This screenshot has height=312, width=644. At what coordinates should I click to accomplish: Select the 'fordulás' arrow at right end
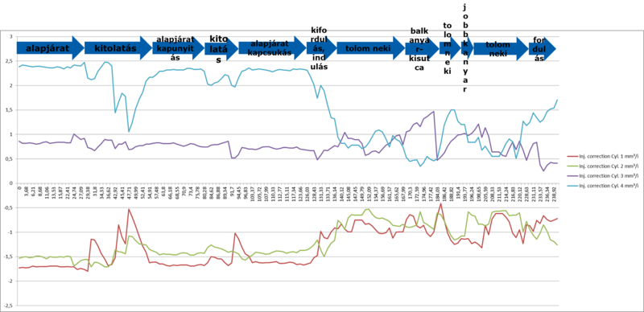[542, 48]
